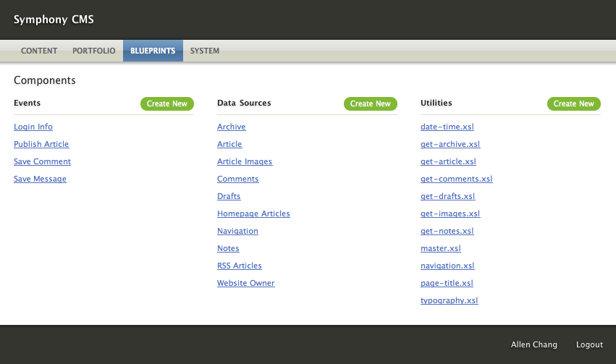
Task: Edit the Website Owner data source
Action: point(246,284)
